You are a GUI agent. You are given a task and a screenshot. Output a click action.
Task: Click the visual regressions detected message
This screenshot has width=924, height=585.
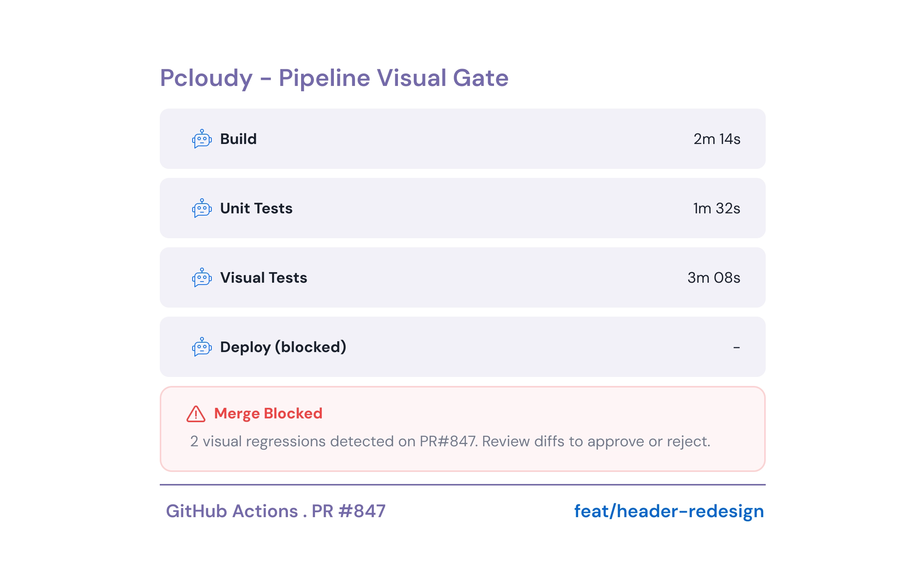pos(450,441)
